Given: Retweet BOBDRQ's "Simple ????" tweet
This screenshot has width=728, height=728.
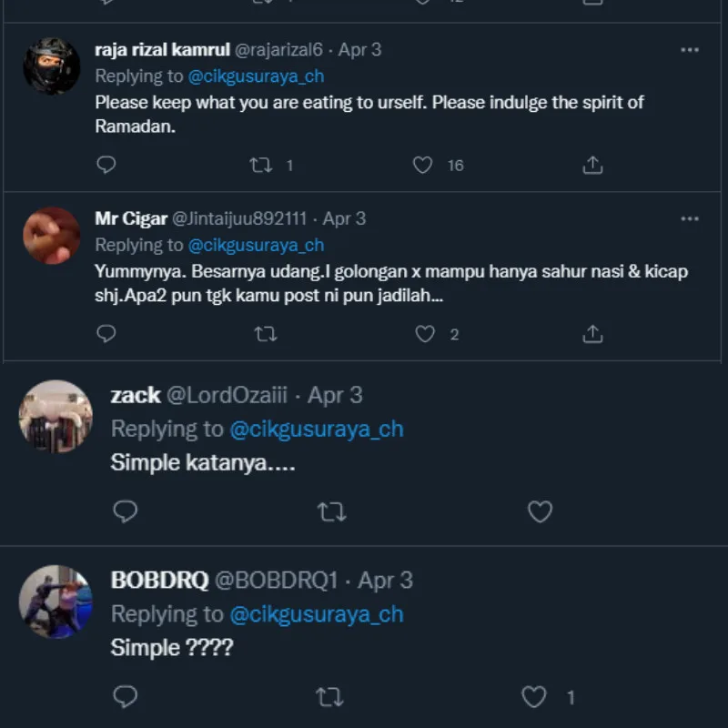Looking at the screenshot, I should [x=329, y=697].
